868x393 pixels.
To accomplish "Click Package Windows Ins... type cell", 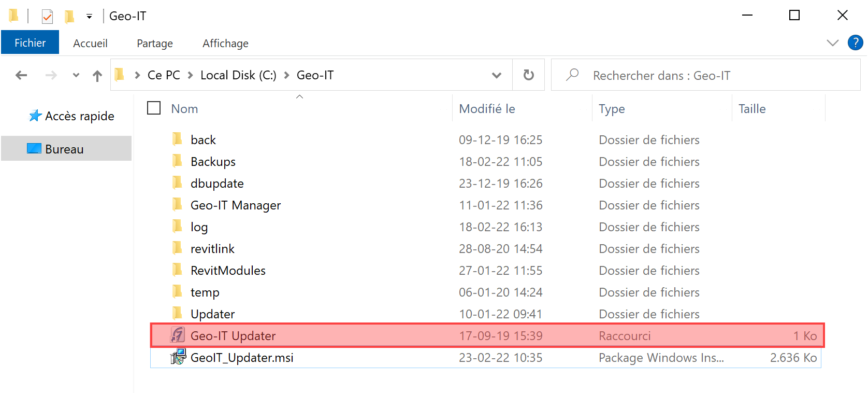I will click(661, 357).
